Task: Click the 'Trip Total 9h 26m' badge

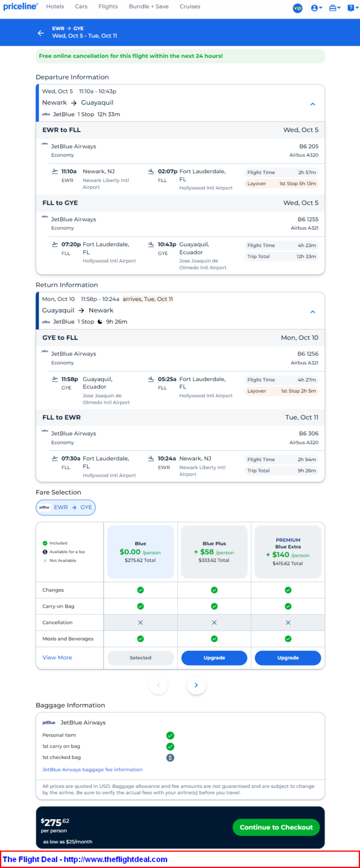Action: tap(282, 471)
